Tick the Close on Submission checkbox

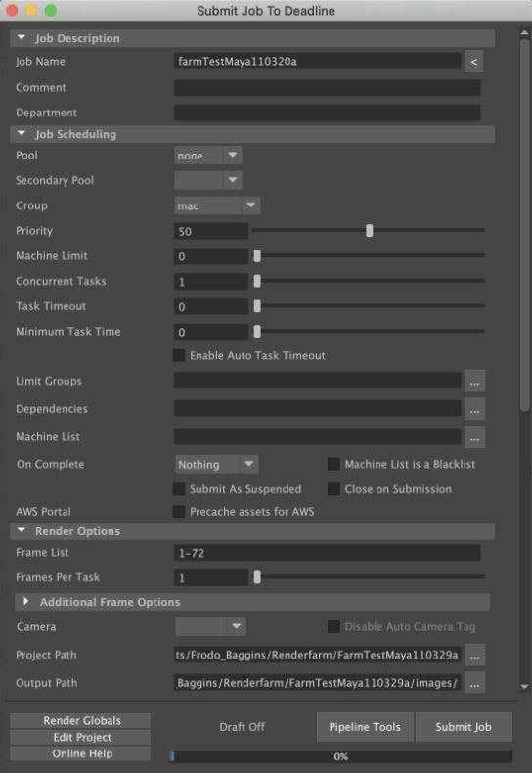pyautogui.click(x=333, y=489)
